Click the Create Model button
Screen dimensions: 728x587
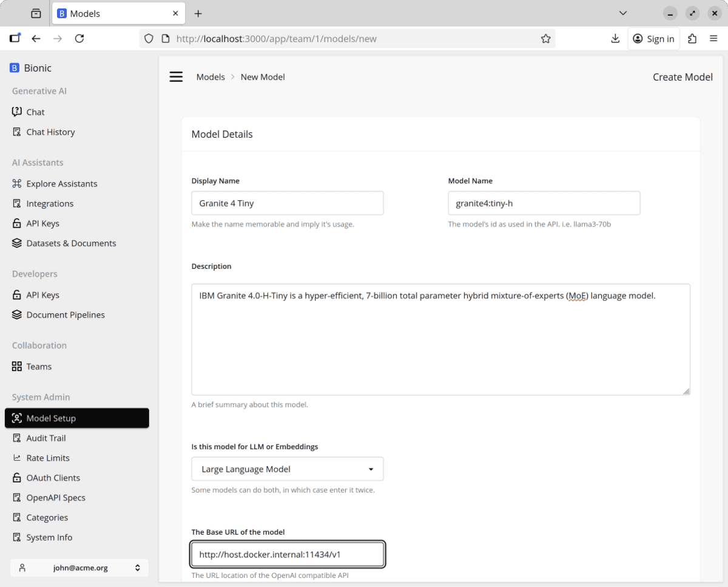point(682,77)
